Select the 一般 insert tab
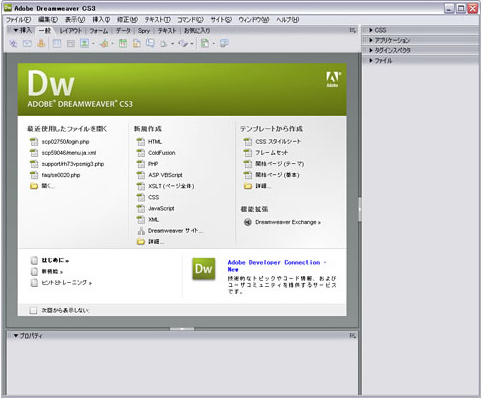Screen dimensions: 482x399 pyautogui.click(x=45, y=31)
